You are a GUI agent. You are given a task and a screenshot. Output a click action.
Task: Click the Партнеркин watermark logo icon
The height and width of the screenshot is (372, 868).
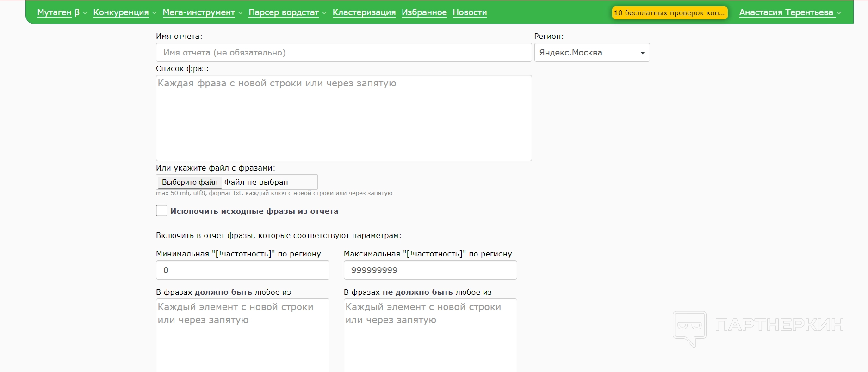pos(689,328)
